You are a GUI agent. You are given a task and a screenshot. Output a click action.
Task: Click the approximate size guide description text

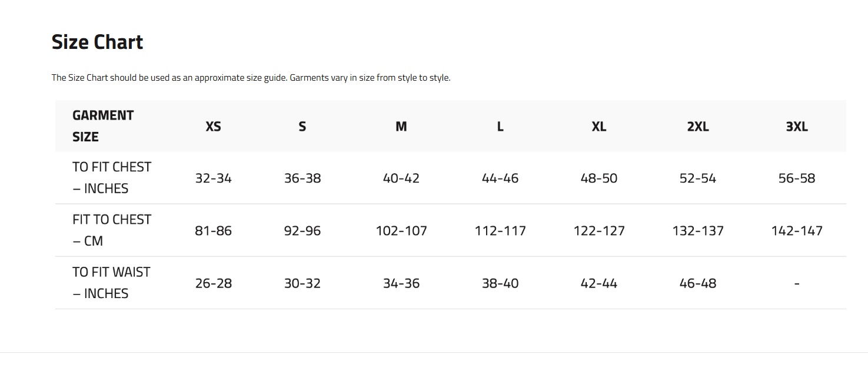point(251,78)
